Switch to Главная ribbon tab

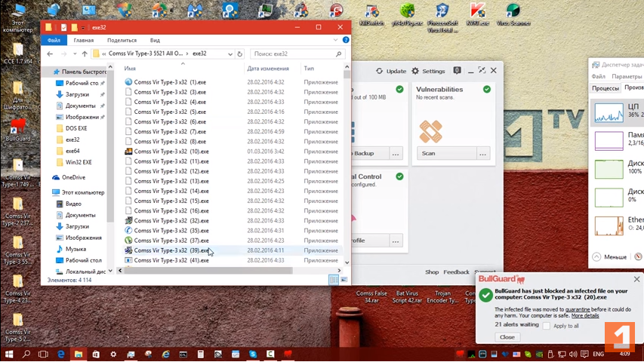84,40
